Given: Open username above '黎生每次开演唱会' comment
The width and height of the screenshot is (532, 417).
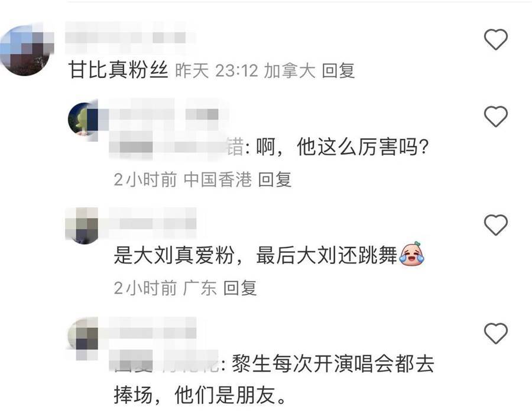Looking at the screenshot, I should point(153,333).
